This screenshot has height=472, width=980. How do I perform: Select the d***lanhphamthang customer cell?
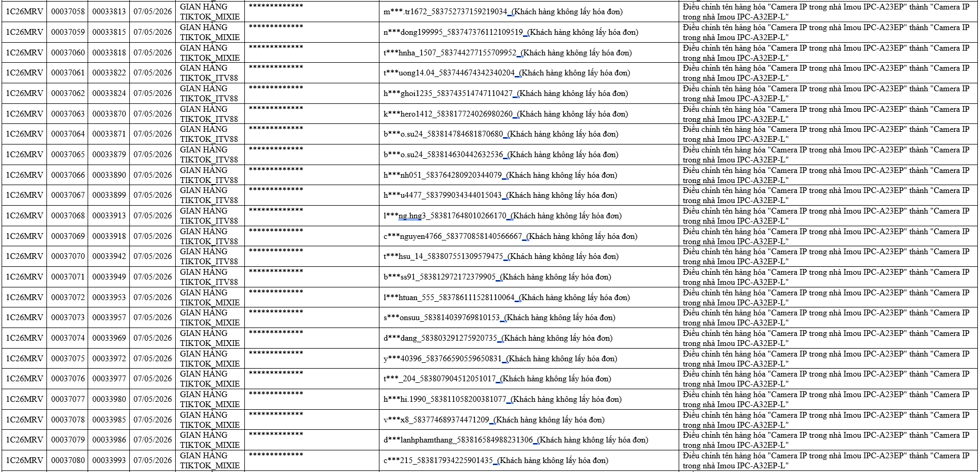pyautogui.click(x=529, y=440)
